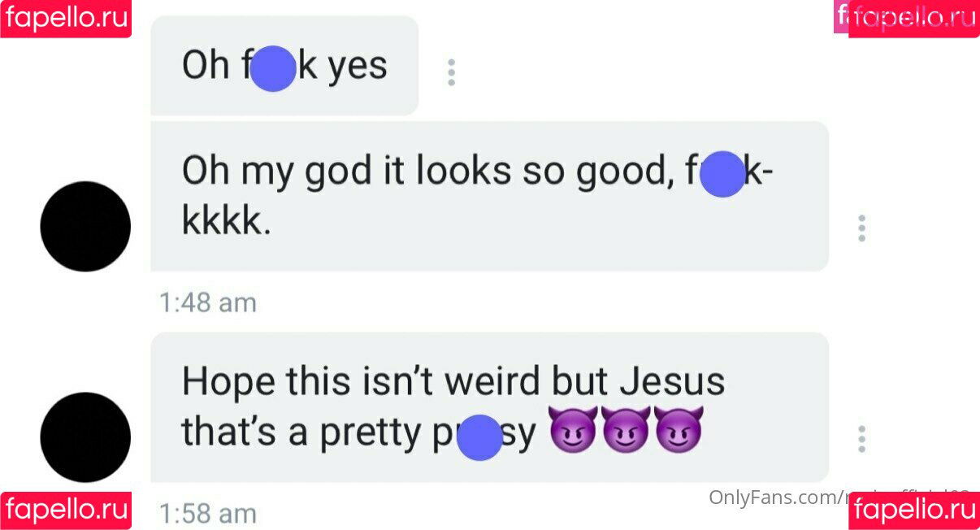The width and height of the screenshot is (980, 530).
Task: Click the 1:48 am timestamp
Action: (x=208, y=303)
